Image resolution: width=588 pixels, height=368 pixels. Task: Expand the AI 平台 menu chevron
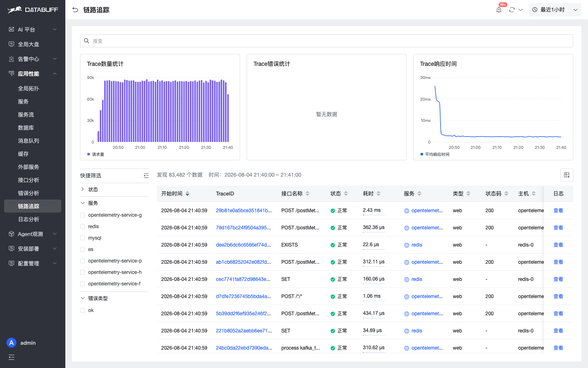click(x=55, y=29)
